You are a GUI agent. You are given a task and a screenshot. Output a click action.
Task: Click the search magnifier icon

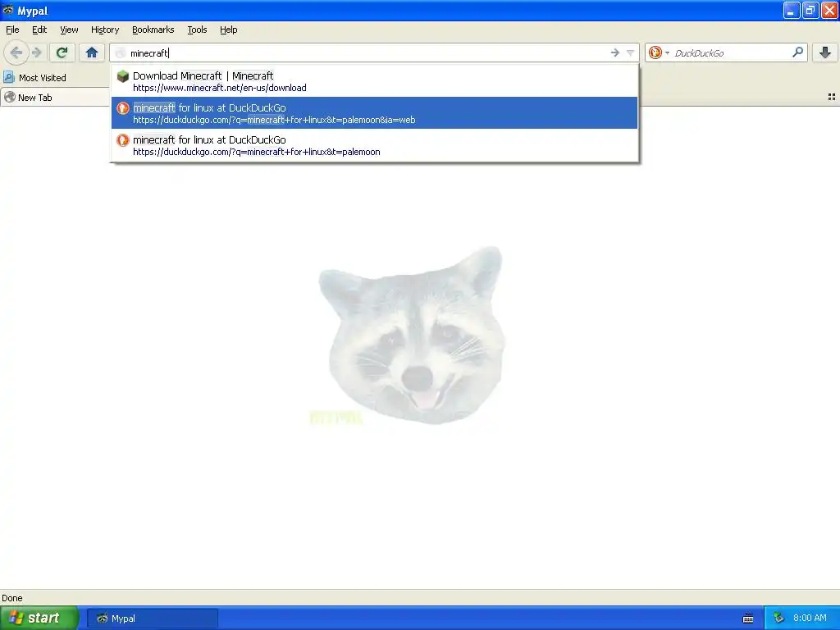pyautogui.click(x=797, y=52)
